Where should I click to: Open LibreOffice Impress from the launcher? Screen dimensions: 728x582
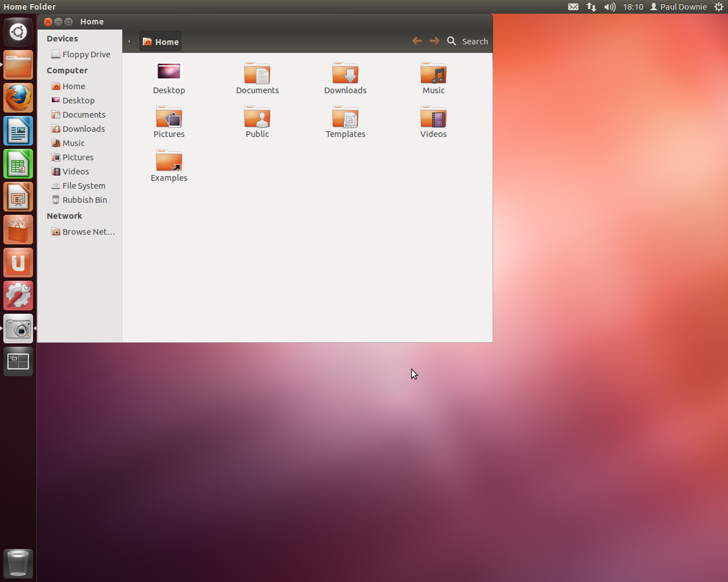point(18,197)
